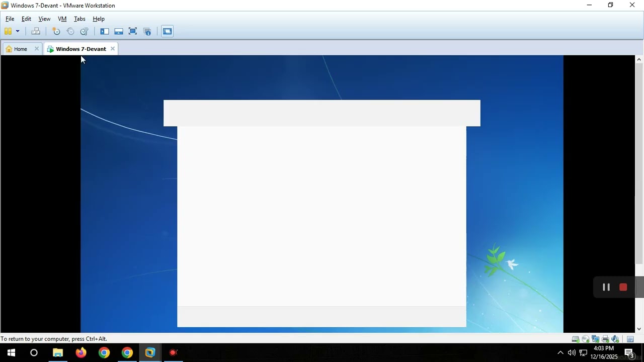Click the hard disk status bar icon

pos(576,339)
